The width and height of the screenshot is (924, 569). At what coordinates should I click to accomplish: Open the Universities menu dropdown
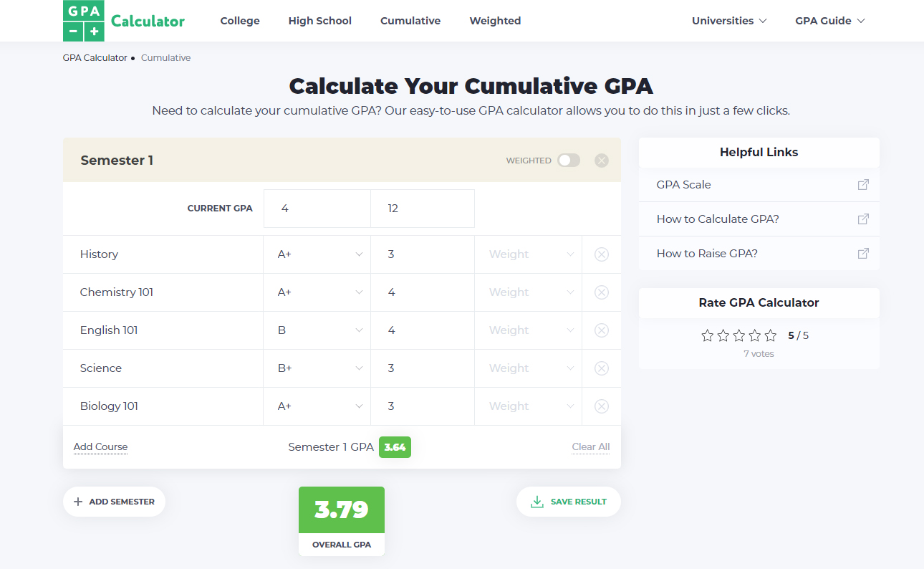729,21
